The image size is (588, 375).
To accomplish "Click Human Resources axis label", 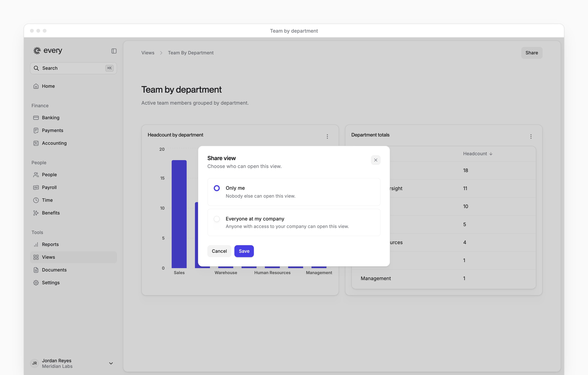I will (272, 273).
